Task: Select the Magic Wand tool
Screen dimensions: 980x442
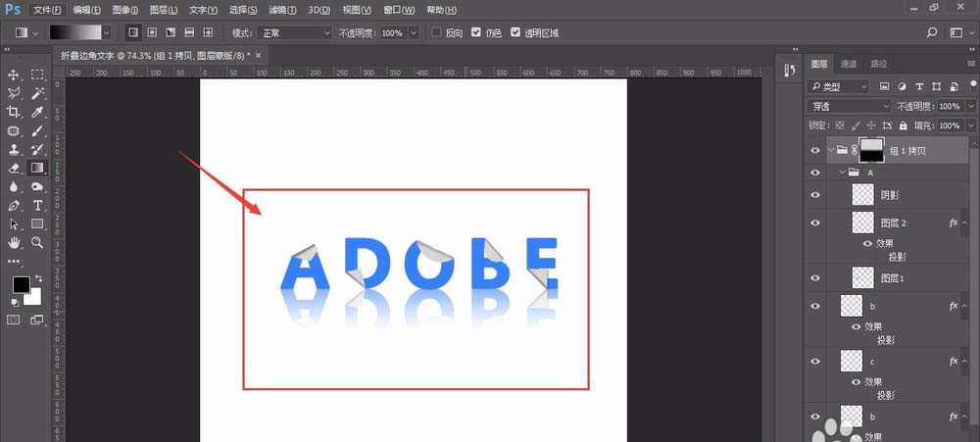Action: [x=37, y=93]
